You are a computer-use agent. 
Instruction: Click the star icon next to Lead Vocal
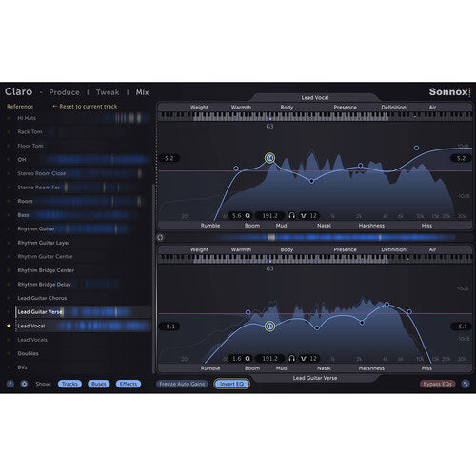9,326
